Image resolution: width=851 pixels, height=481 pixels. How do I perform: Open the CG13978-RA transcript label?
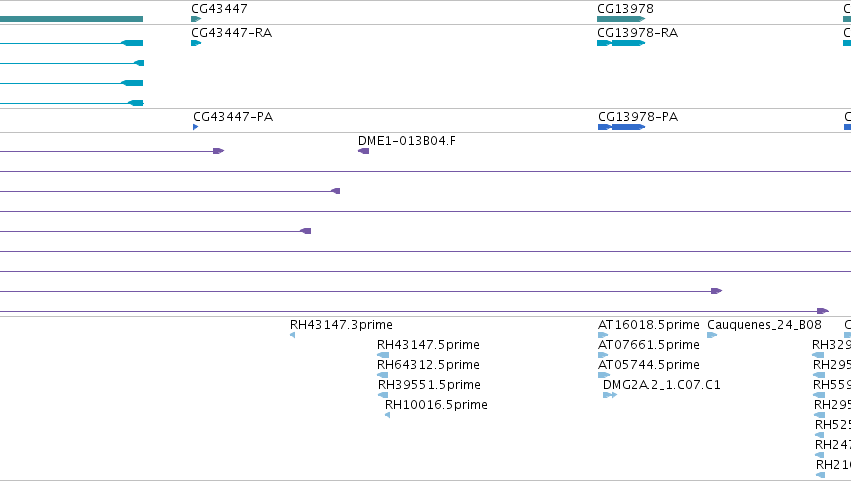pos(638,33)
